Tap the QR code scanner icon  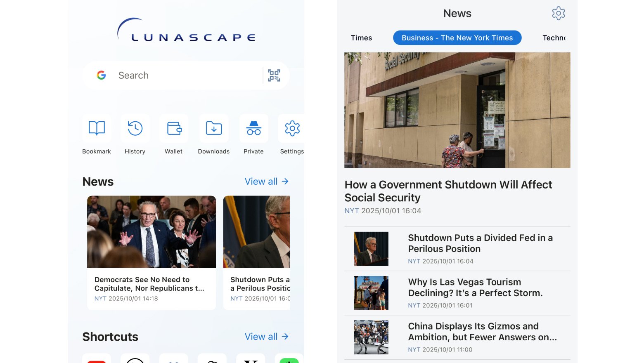tap(274, 75)
